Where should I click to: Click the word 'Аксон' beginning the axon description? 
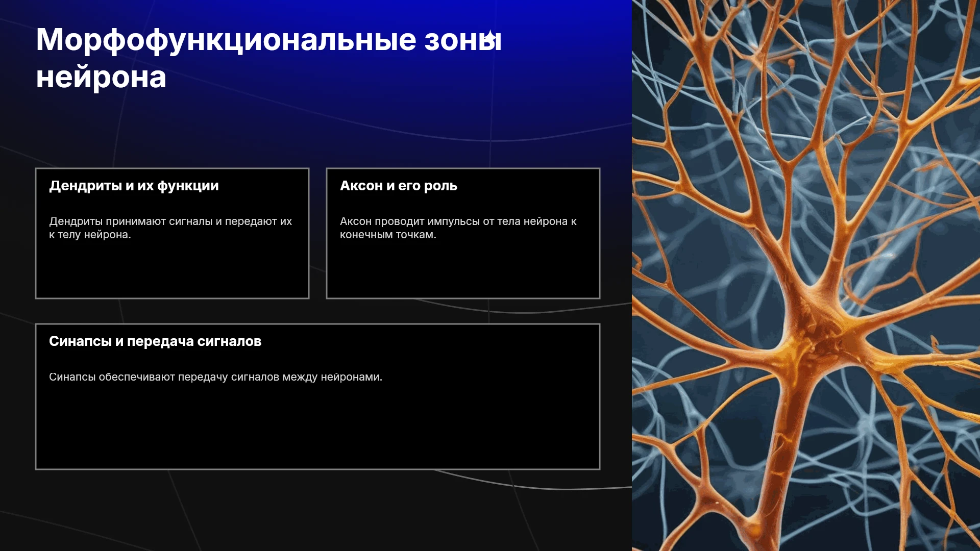click(x=356, y=221)
